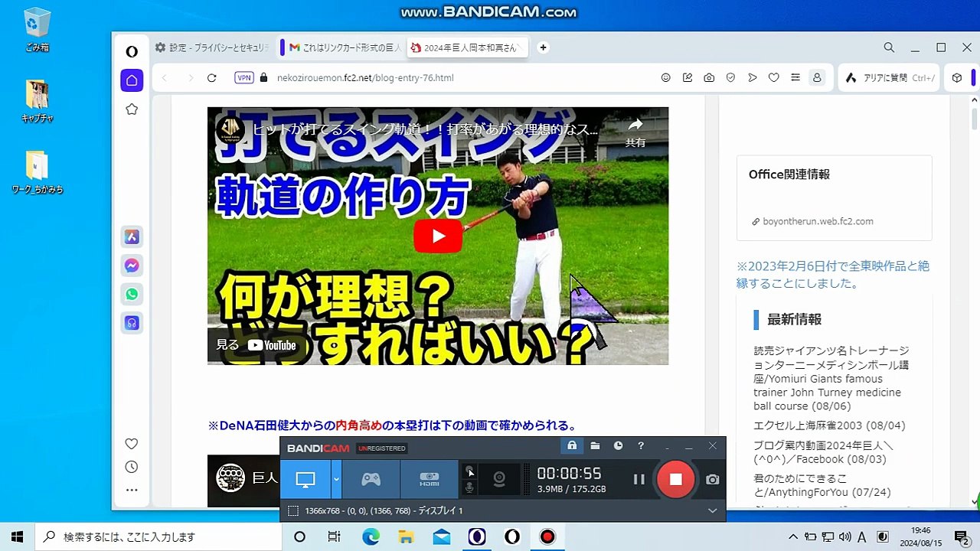
Task: Open profile account icon in toolbar
Action: click(x=817, y=78)
